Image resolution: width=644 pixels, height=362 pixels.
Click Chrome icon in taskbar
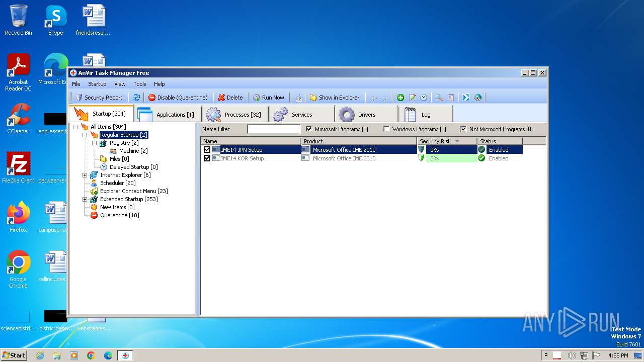91,355
